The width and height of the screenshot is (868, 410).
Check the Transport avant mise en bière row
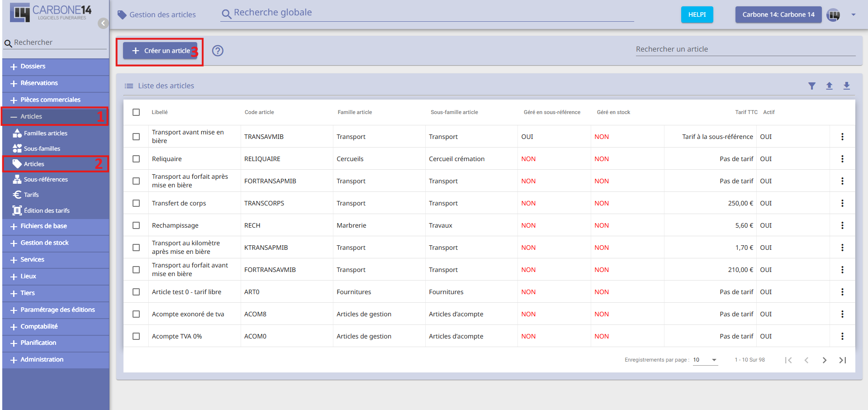pyautogui.click(x=136, y=137)
